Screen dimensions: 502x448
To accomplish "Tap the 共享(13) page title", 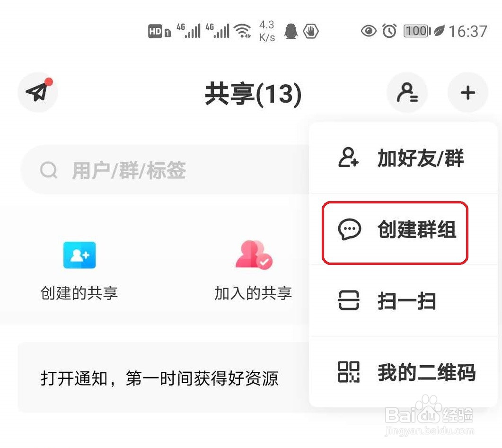I will coord(253,94).
